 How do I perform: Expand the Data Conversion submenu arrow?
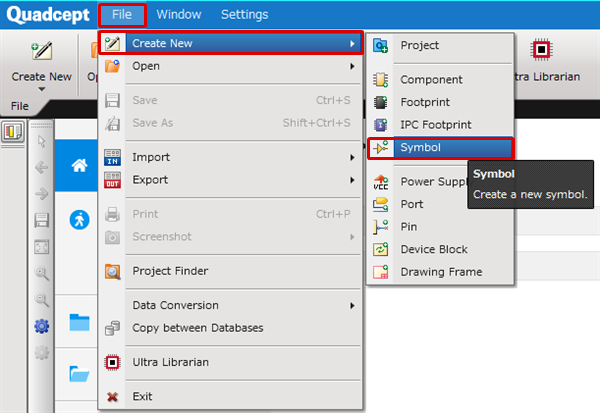coord(352,305)
